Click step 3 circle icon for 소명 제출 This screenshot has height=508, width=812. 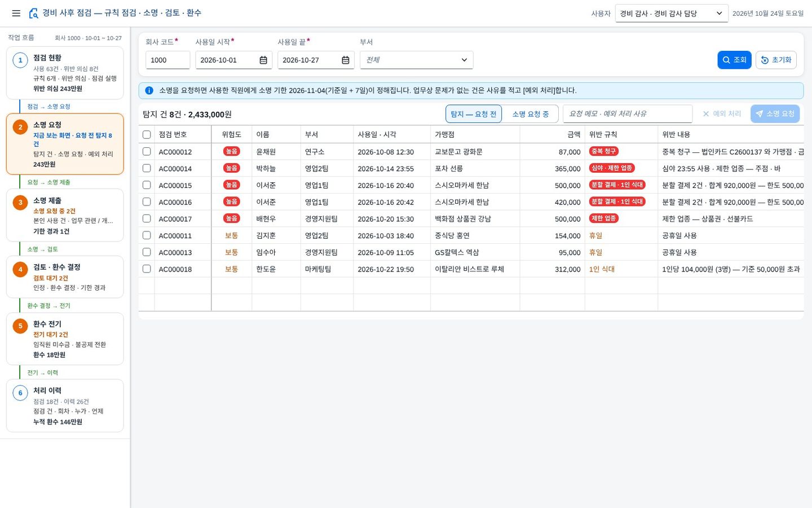coord(20,203)
